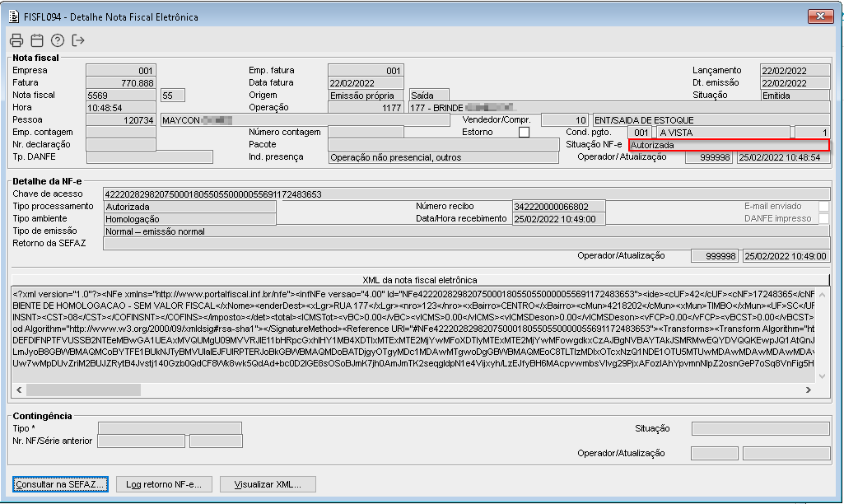Click the empty Pacote field
This screenshot has width=844, height=504.
[444, 145]
